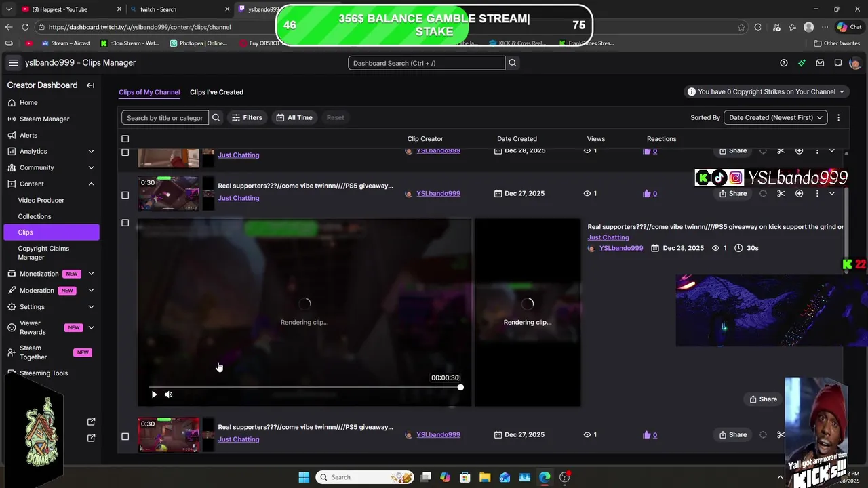Open the Photopea bookmark
This screenshot has width=868, height=488.
click(x=199, y=43)
